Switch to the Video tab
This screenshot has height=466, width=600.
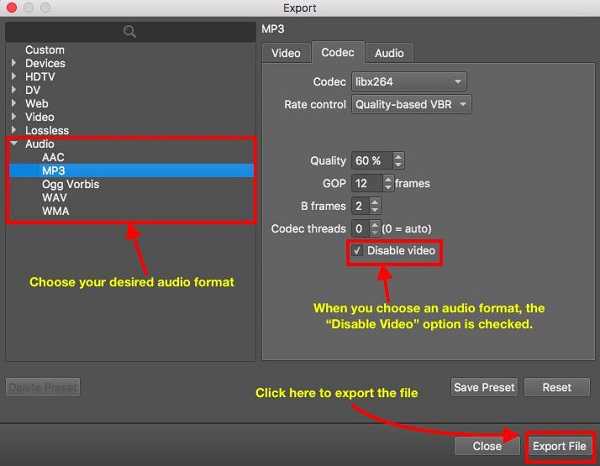pos(286,53)
